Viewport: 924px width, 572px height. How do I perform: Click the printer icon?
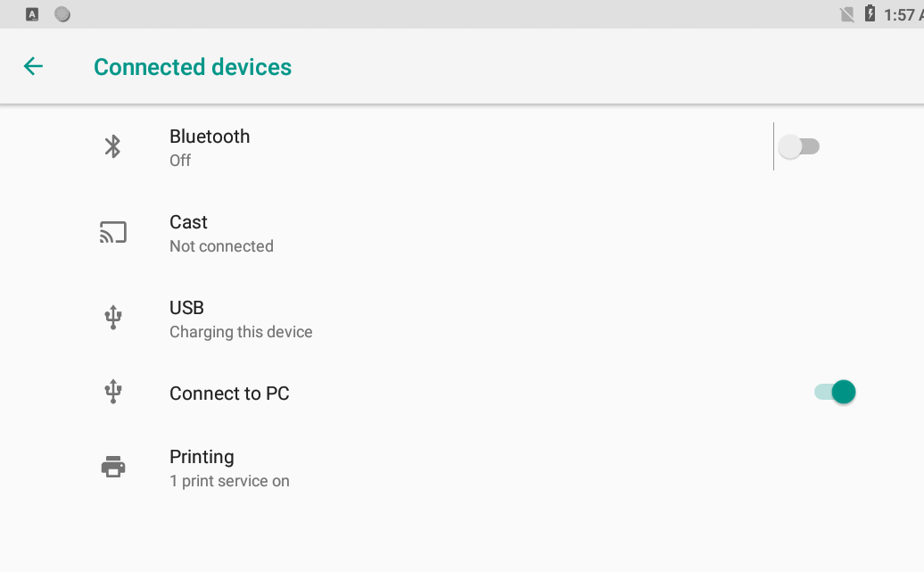(112, 467)
